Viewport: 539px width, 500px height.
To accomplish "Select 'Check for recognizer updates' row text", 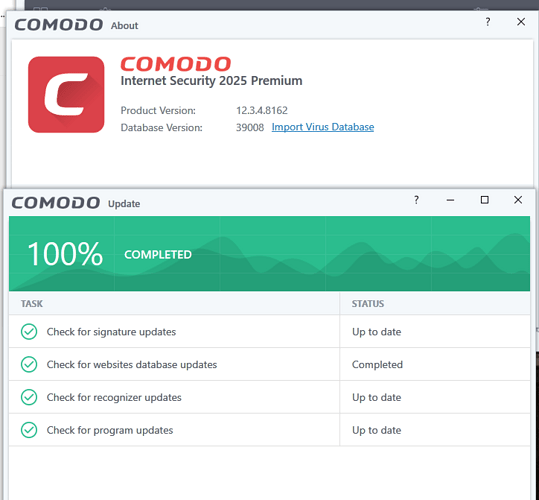I will pos(114,398).
